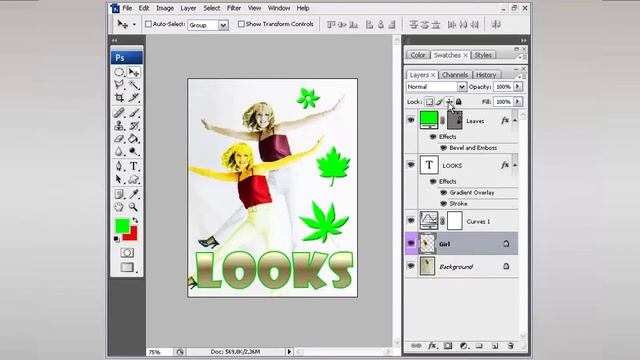Hide the Bevel and Emboss effect
Image resolution: width=640 pixels, height=360 pixels.
coord(443,148)
